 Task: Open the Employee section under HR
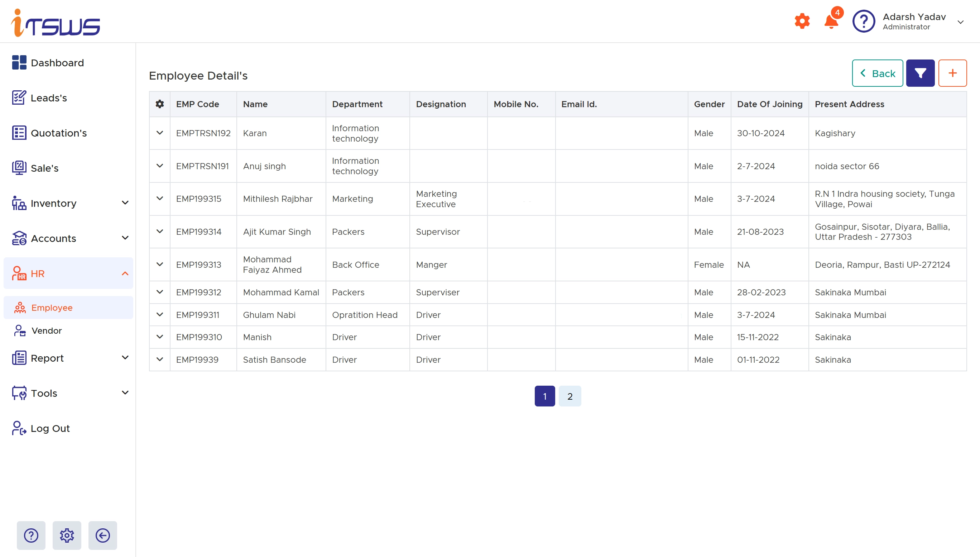coord(52,307)
